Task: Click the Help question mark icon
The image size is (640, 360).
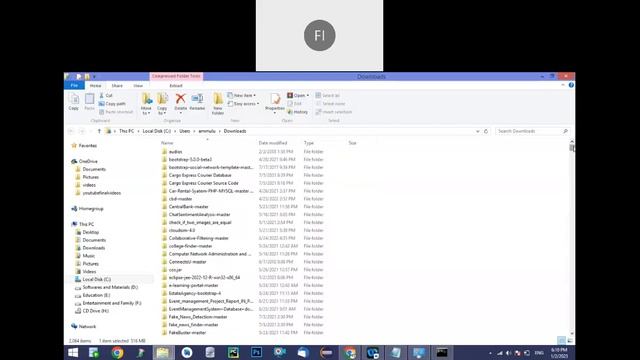Action: (571, 85)
